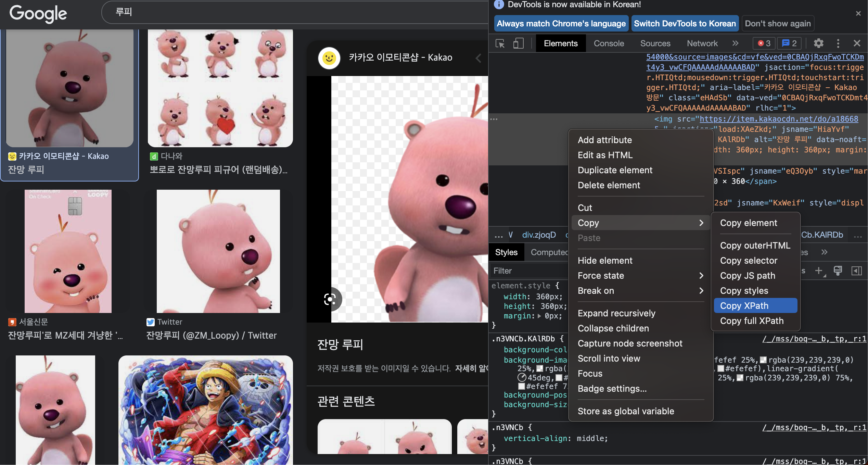Viewport: 868px width, 465px height.
Task: Open the 45deg angle picker swatch
Action: [x=522, y=378]
